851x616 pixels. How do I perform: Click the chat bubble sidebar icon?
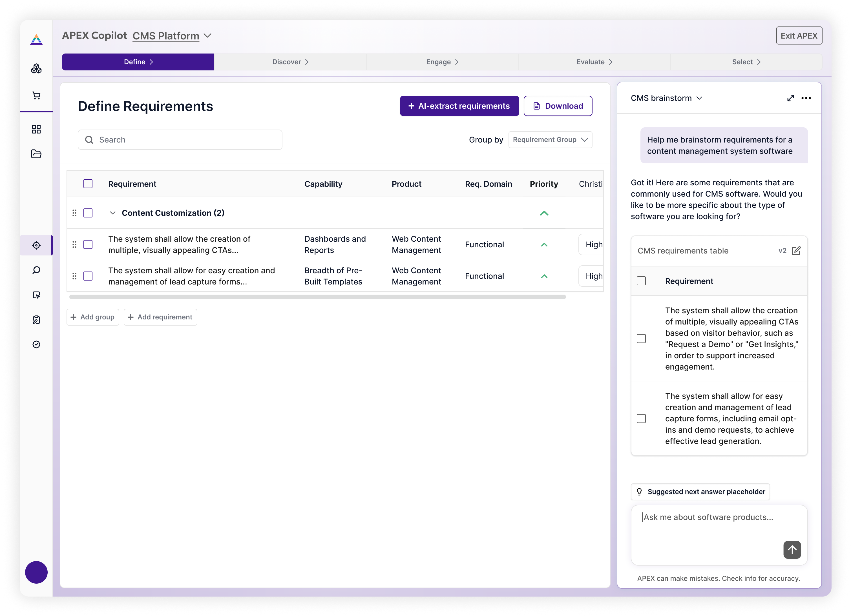(x=36, y=270)
